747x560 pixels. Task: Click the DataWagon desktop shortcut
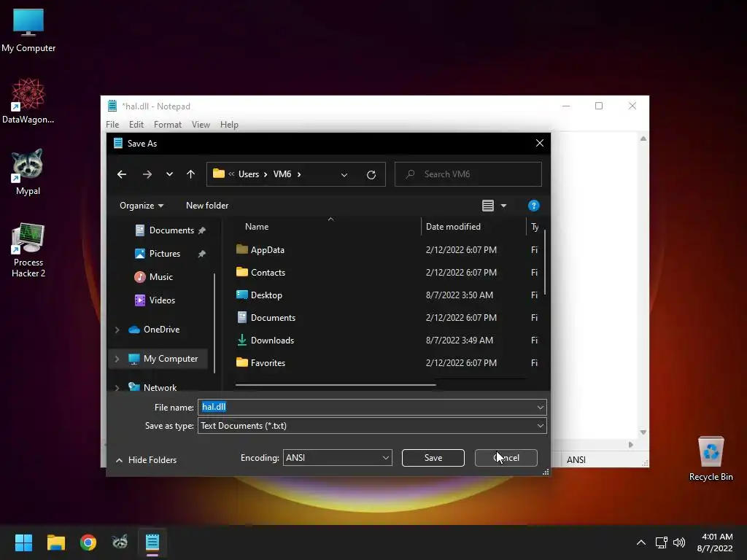28,101
